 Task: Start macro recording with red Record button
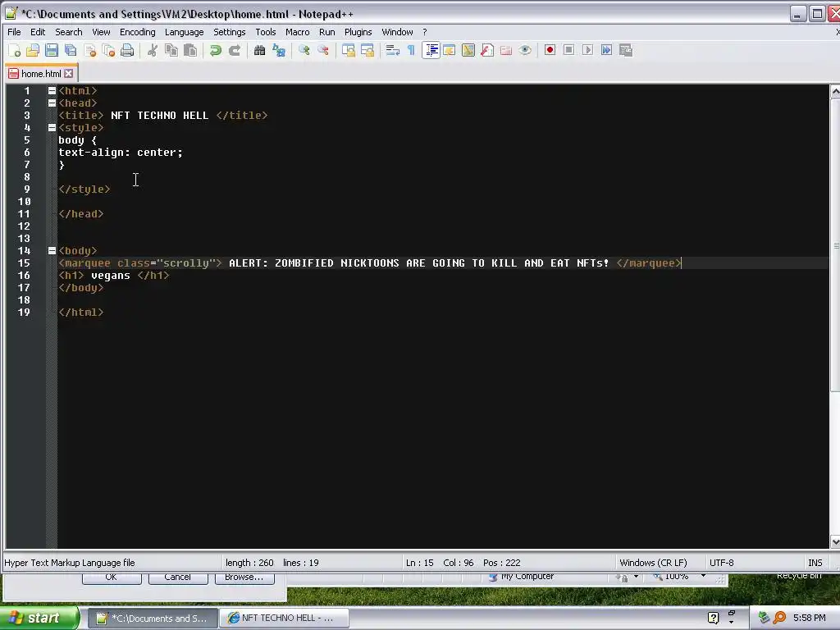(550, 50)
